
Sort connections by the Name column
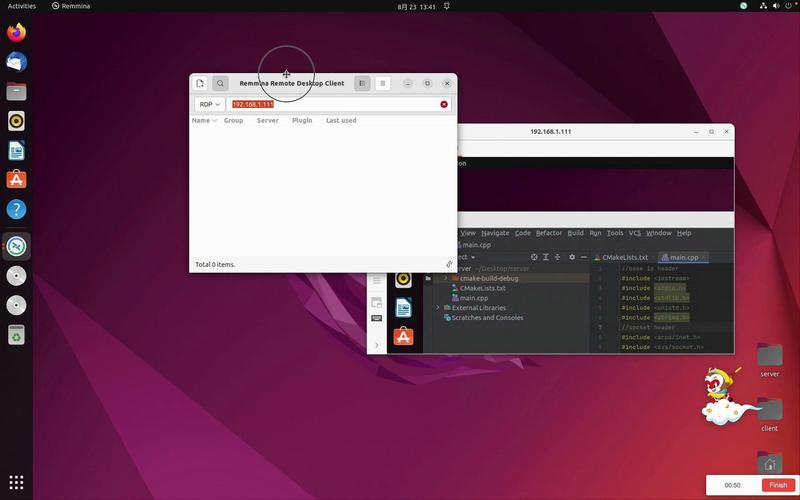coord(201,121)
